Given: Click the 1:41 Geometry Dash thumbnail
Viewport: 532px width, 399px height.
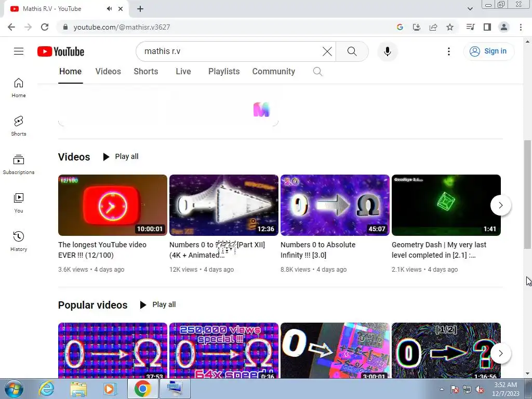Looking at the screenshot, I should [446, 205].
